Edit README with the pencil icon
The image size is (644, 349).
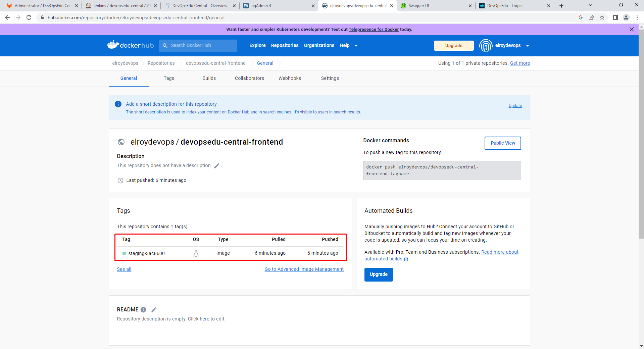point(154,310)
